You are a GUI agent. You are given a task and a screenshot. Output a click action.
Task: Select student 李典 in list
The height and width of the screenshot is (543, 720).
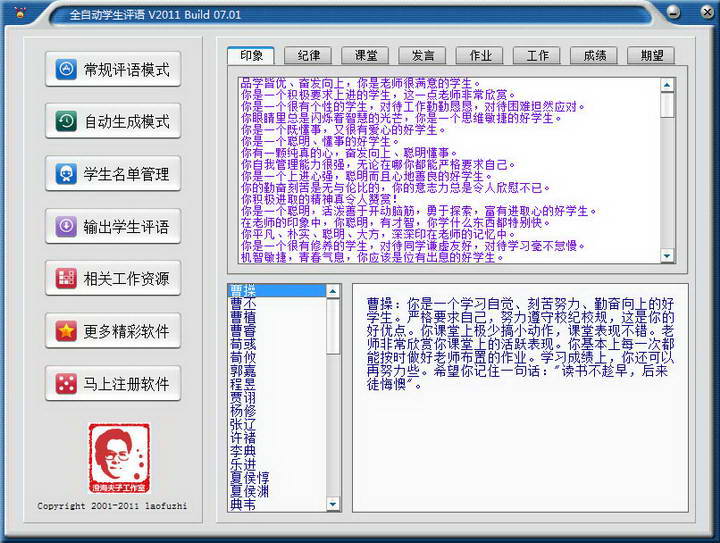click(277, 451)
